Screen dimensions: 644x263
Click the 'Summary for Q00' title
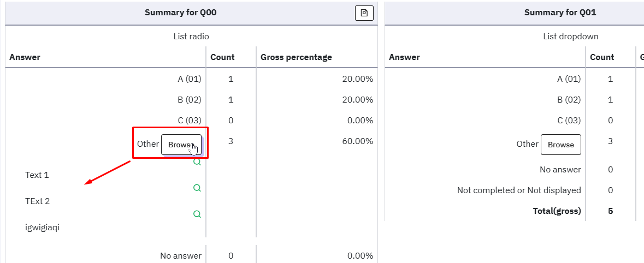180,13
